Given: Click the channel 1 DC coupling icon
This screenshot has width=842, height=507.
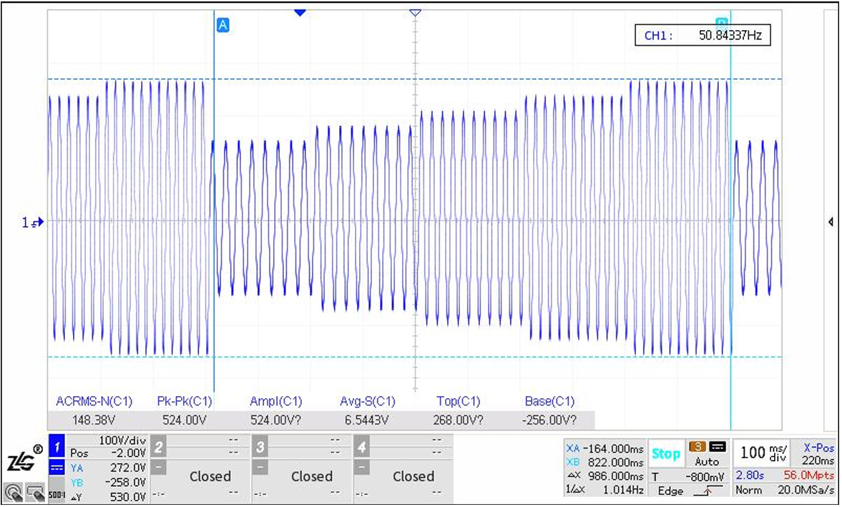Looking at the screenshot, I should pyautogui.click(x=56, y=468).
